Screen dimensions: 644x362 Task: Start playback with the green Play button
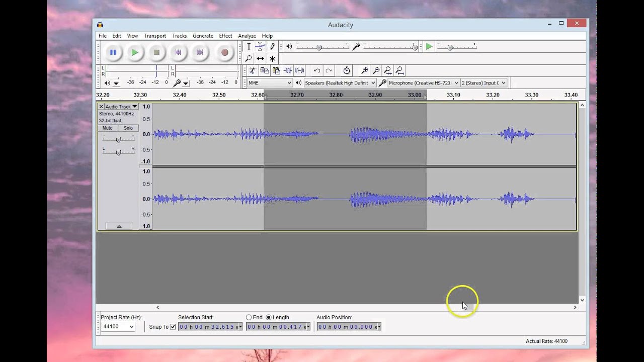click(x=134, y=52)
